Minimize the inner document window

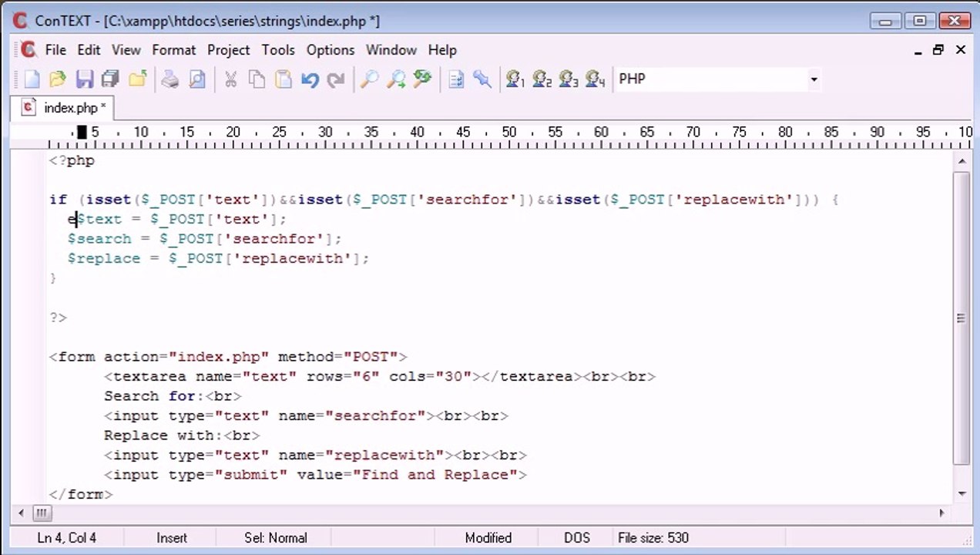[918, 50]
